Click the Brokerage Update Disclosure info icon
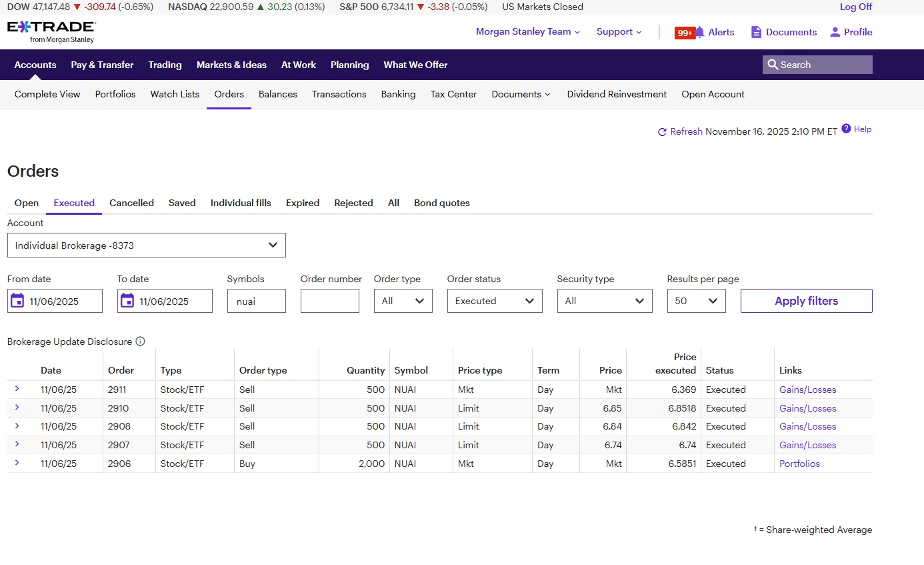Viewport: 924px width, 565px height. pos(140,342)
